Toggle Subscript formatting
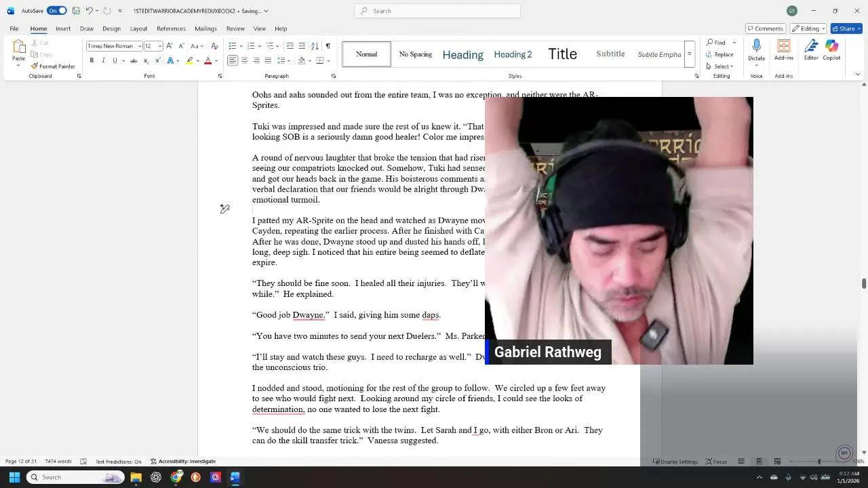This screenshot has height=488, width=868. coord(146,60)
